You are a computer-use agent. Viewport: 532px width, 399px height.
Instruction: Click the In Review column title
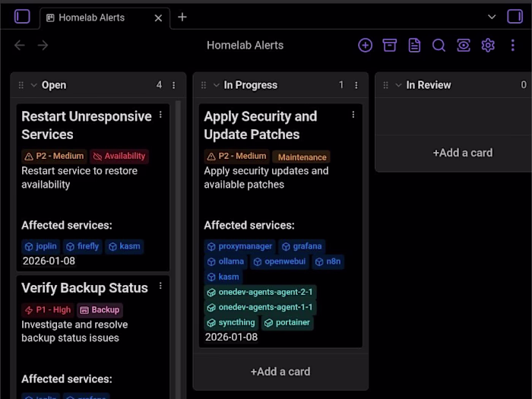pyautogui.click(x=429, y=85)
